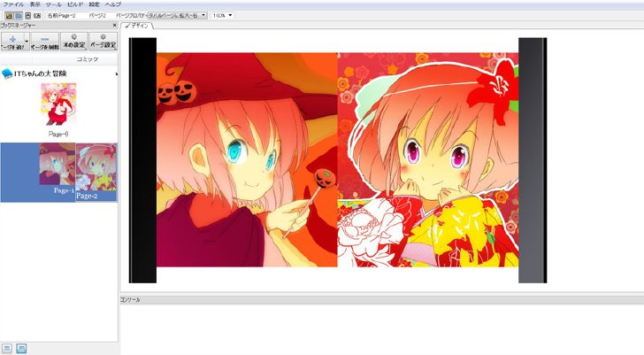This screenshot has height=355, width=644.
Task: Select the Page-1 thumbnail
Action: coord(57,165)
